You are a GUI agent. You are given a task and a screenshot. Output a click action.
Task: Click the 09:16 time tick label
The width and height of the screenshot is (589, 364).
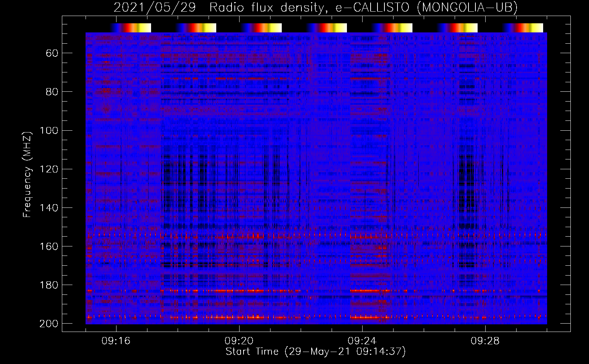click(x=116, y=341)
